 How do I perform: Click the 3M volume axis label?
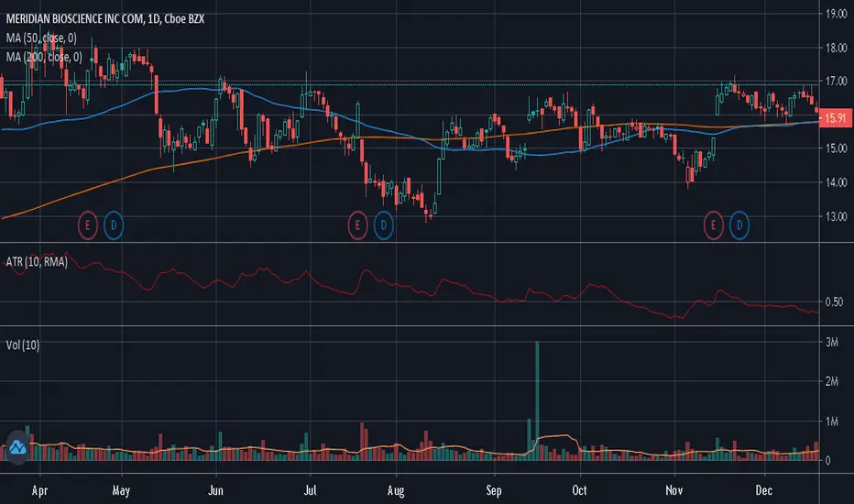coord(832,342)
